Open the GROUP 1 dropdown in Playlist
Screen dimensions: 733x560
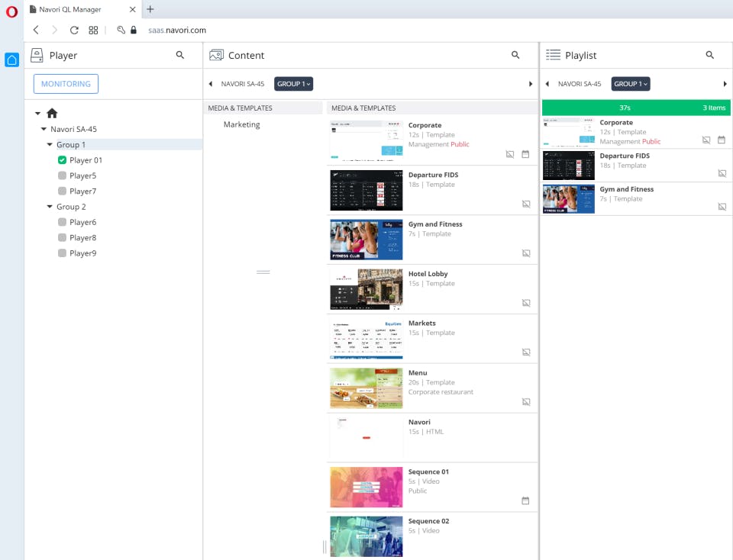[x=630, y=84]
